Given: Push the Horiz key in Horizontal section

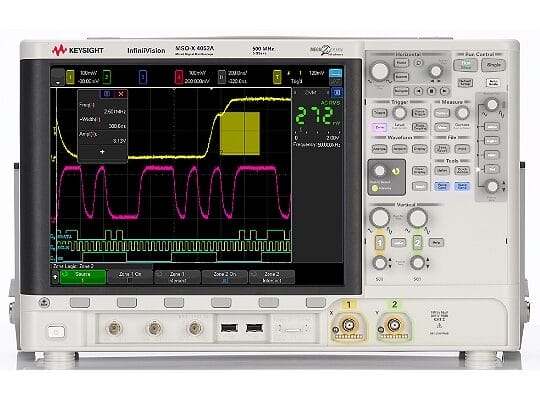Looking at the screenshot, I should (401, 63).
